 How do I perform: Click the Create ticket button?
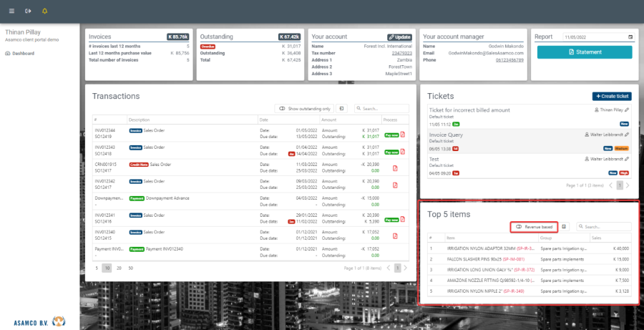tap(612, 96)
